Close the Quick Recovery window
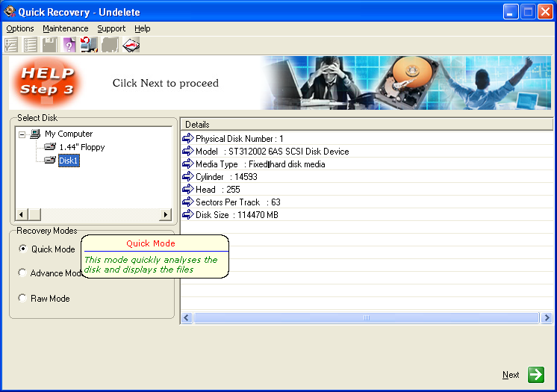The height and width of the screenshot is (392, 557). pyautogui.click(x=545, y=12)
